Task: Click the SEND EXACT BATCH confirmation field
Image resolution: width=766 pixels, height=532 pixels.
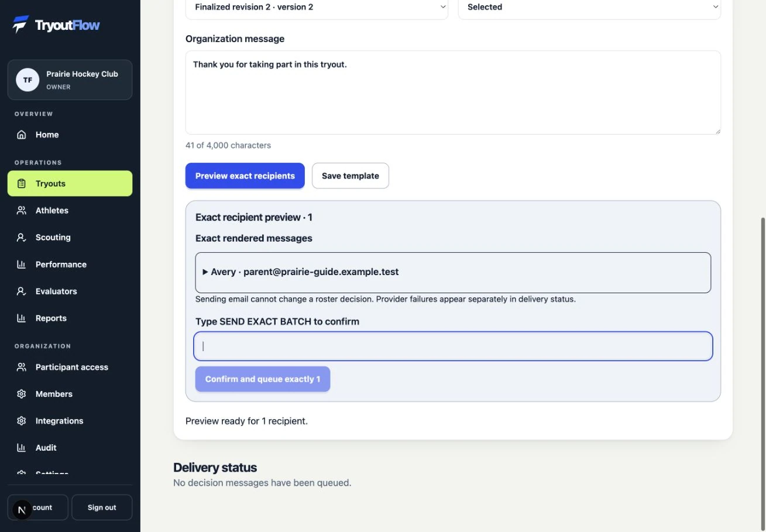Action: [453, 346]
